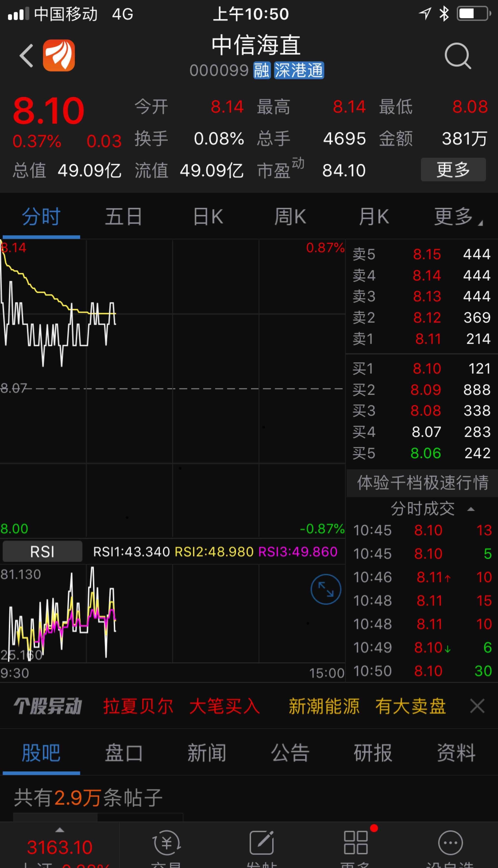Tap the ellipsis circle icon

450,843
